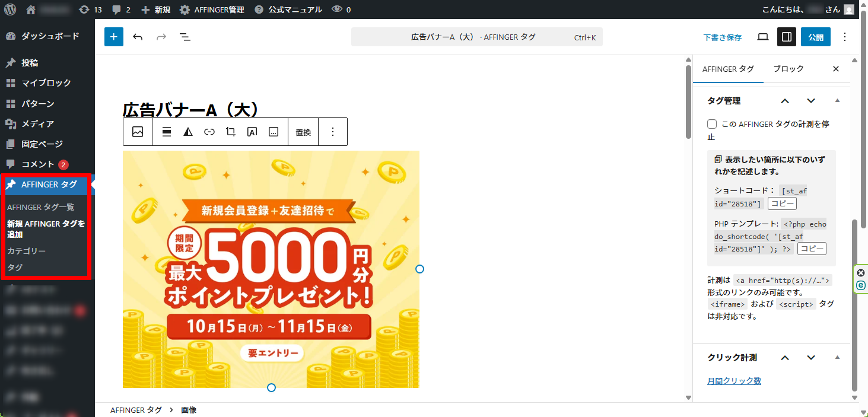Click the banner image's right resize handle
This screenshot has height=417, width=868.
click(419, 269)
